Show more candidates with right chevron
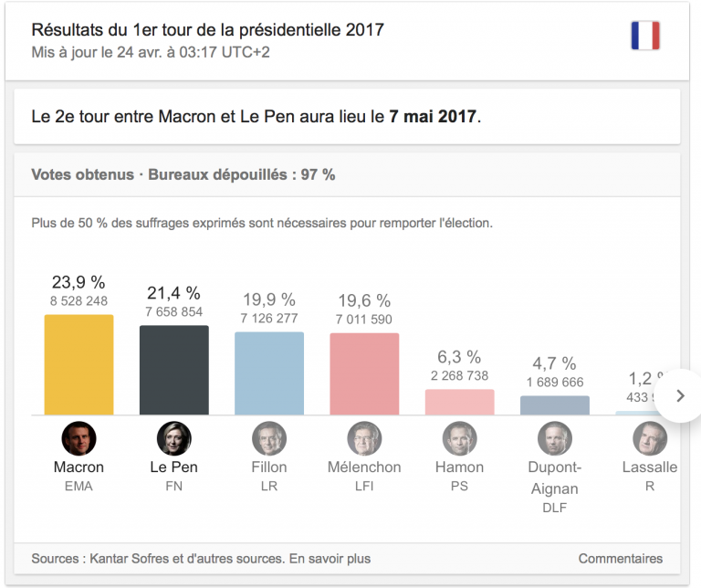 [x=680, y=395]
